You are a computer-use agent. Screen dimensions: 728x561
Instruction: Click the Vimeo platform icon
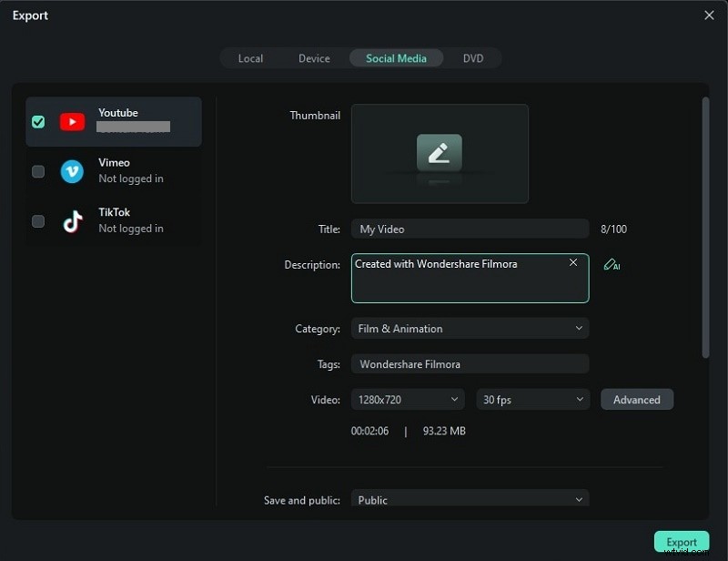pyautogui.click(x=72, y=171)
